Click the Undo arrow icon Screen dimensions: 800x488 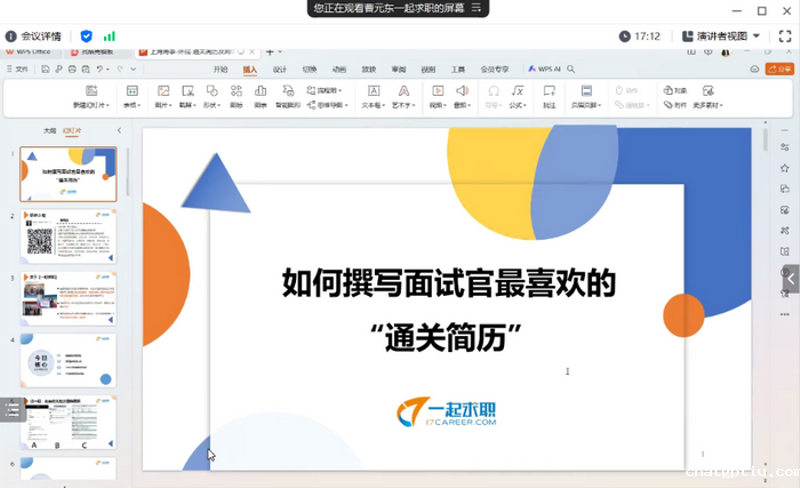point(99,69)
